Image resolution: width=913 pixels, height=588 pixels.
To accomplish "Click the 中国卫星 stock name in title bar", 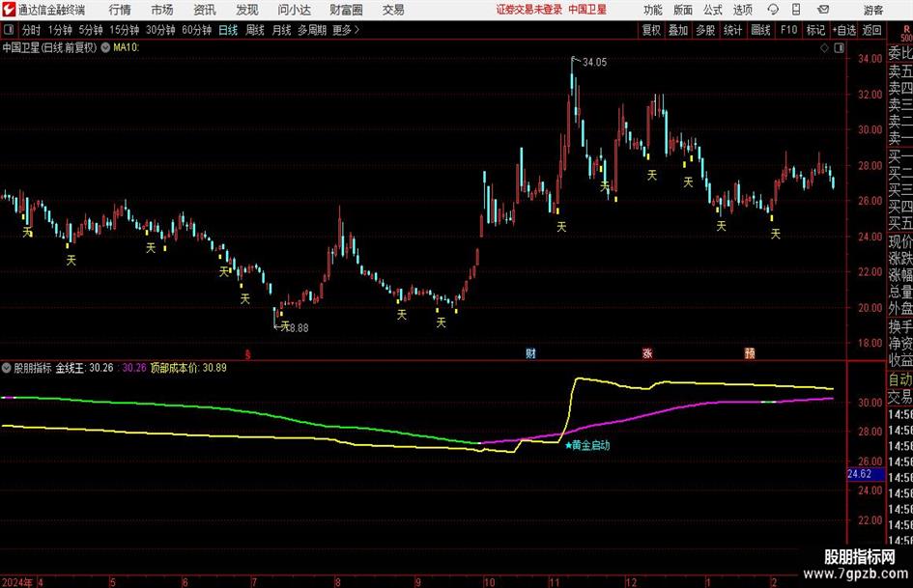I will pyautogui.click(x=587, y=10).
